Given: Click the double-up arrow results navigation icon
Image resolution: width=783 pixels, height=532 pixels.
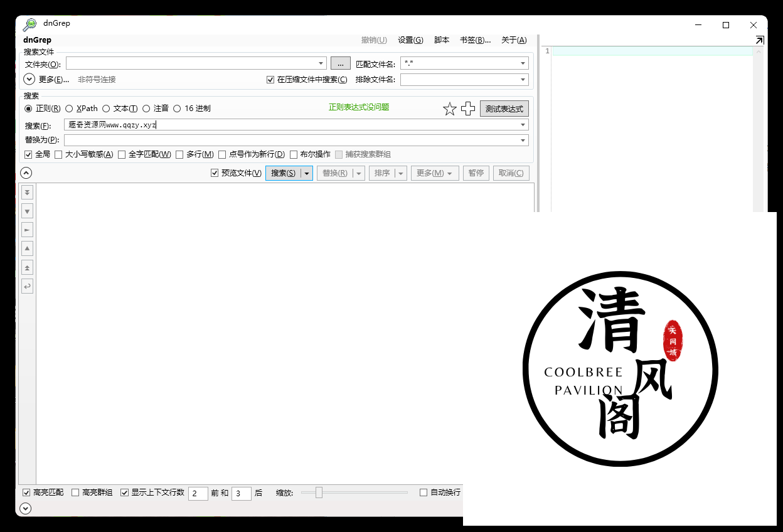Looking at the screenshot, I should (x=27, y=267).
